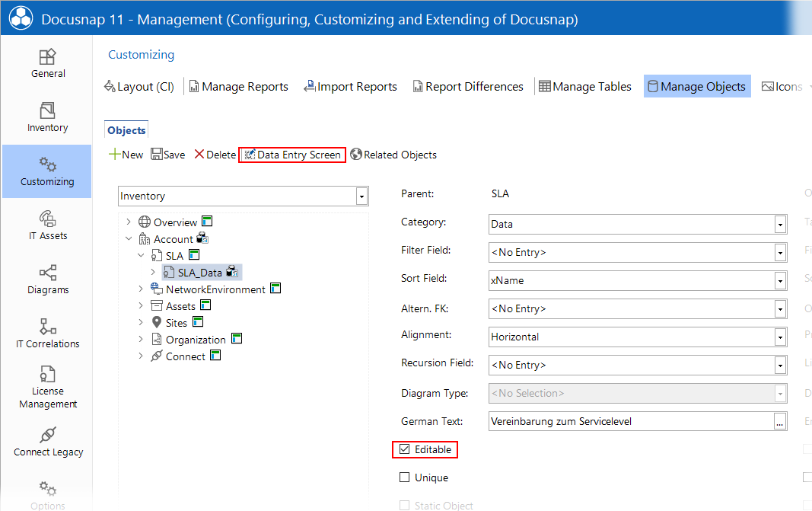Open the Inventory section in sidebar
This screenshot has height=511, width=812.
click(47, 117)
